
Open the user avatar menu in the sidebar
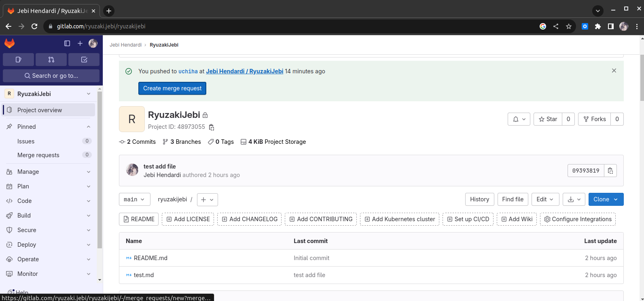coord(93,43)
